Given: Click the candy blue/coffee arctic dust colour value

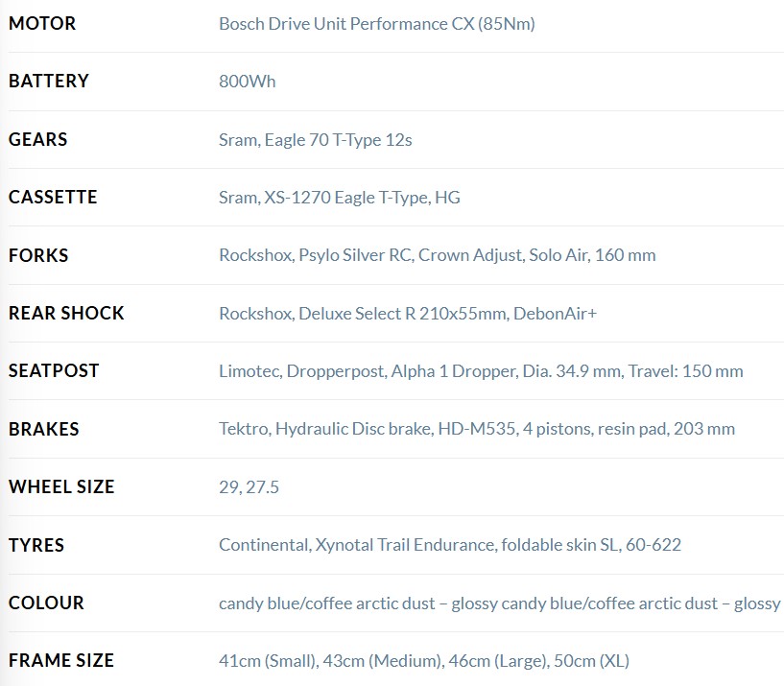Looking at the screenshot, I should click(500, 603).
